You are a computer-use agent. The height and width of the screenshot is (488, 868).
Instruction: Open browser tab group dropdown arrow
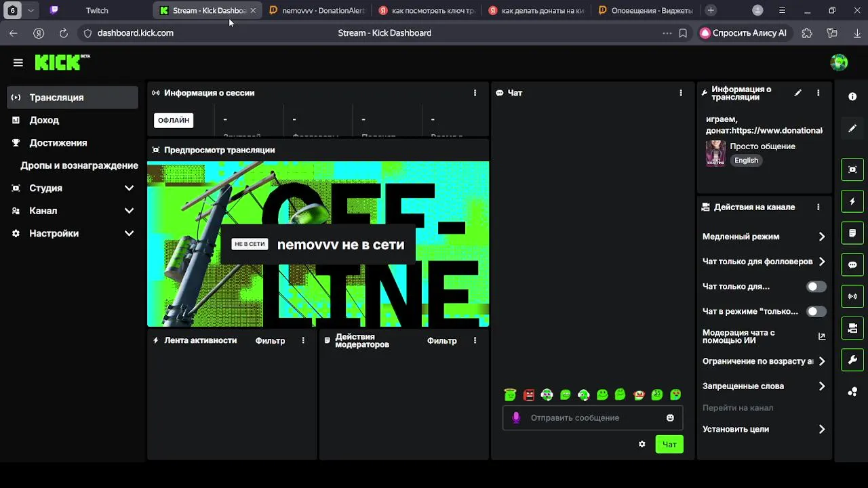tap(31, 10)
